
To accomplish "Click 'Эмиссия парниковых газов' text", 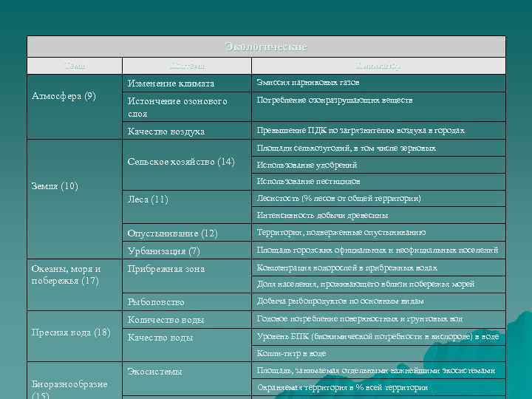I will click(x=307, y=83).
